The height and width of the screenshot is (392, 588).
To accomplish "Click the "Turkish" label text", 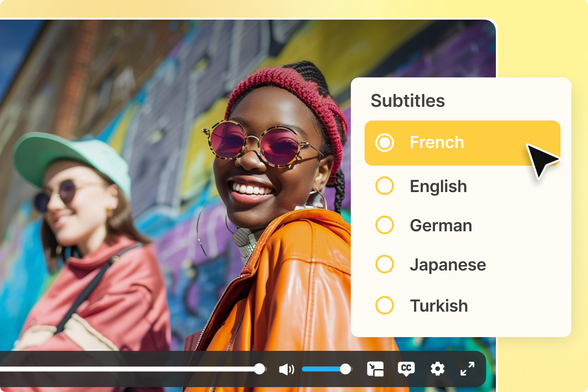I will [x=439, y=306].
